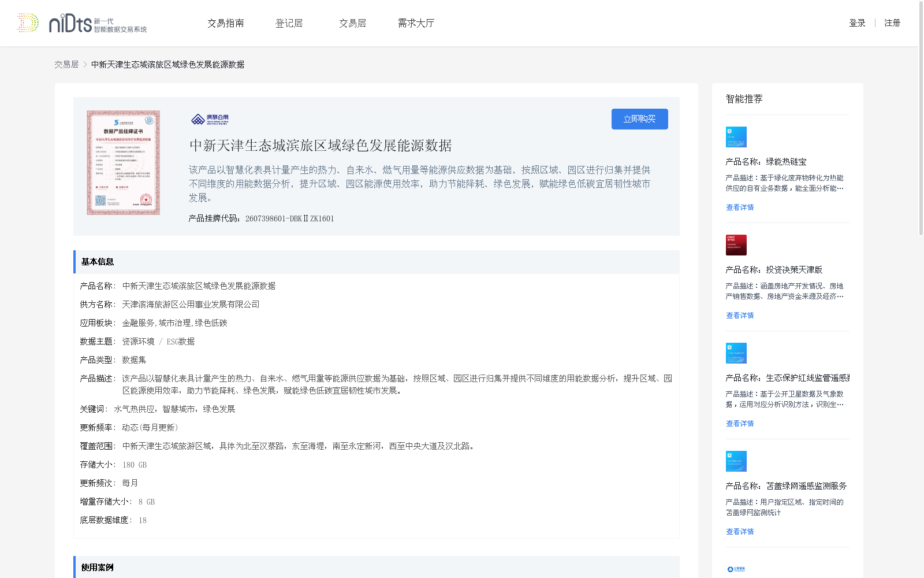Click the partially visible fifth recommendation logo
The height and width of the screenshot is (578, 924).
(x=736, y=569)
